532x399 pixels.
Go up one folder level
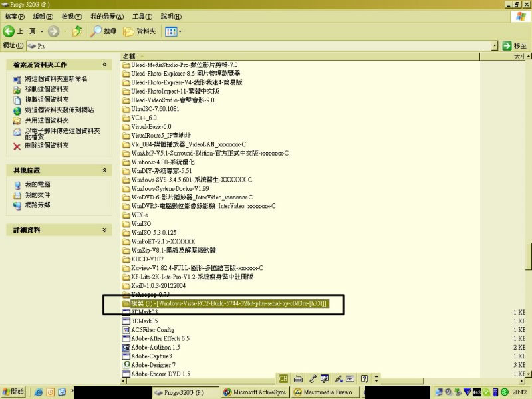pyautogui.click(x=78, y=31)
